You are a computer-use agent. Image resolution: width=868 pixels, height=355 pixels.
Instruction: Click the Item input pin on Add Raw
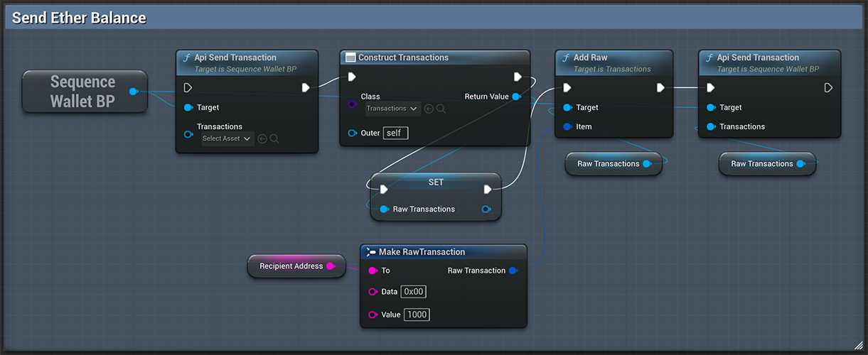coord(567,126)
